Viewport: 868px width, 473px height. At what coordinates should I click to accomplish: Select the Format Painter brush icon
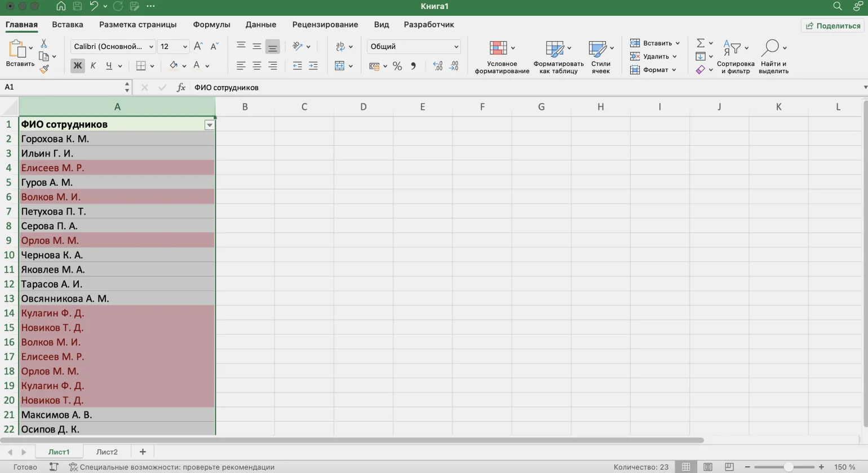[x=44, y=69]
